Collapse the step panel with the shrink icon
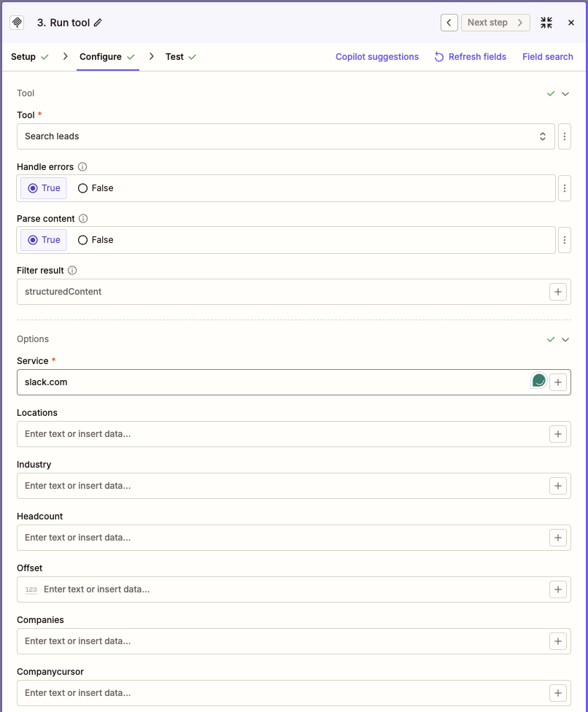Screen dimensions: 588x712 point(546,23)
